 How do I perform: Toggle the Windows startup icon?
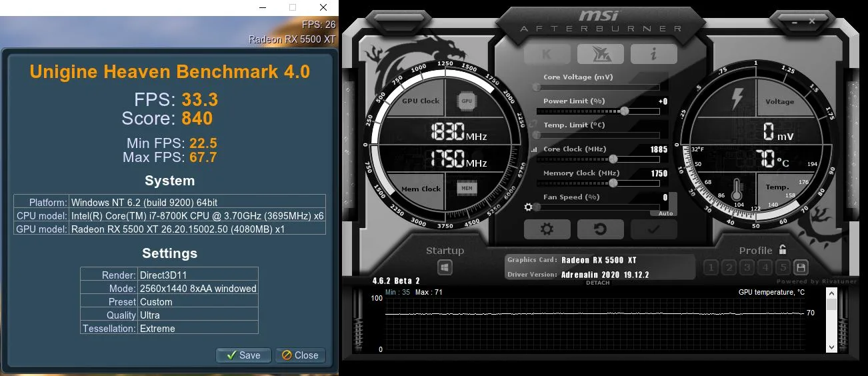click(445, 267)
